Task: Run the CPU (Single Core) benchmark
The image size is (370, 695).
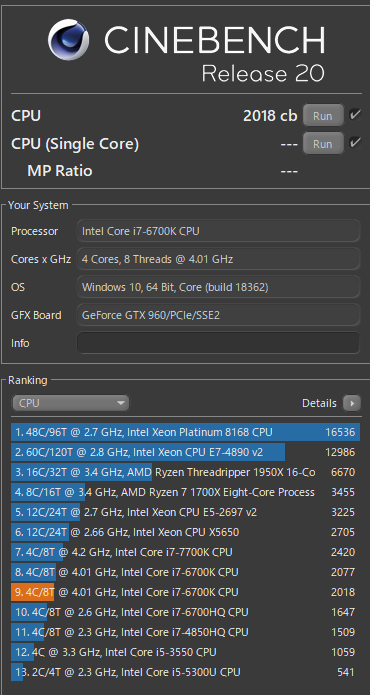Action: (323, 144)
